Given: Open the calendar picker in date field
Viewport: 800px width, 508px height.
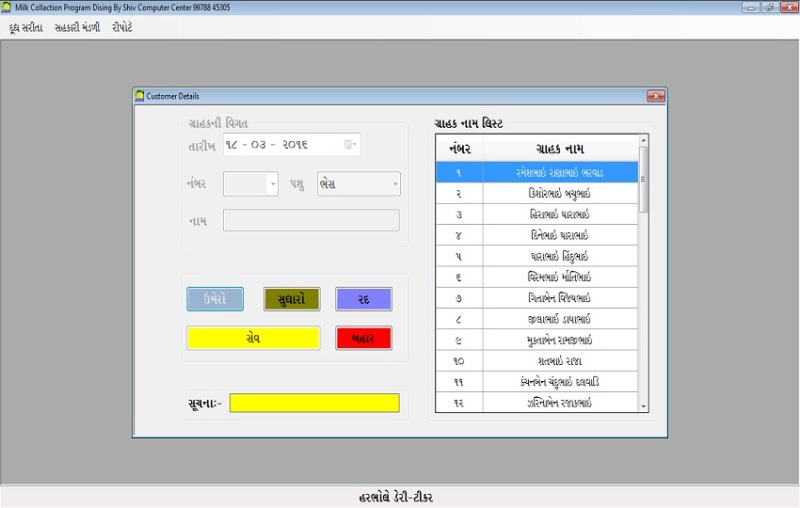Looking at the screenshot, I should coord(349,145).
